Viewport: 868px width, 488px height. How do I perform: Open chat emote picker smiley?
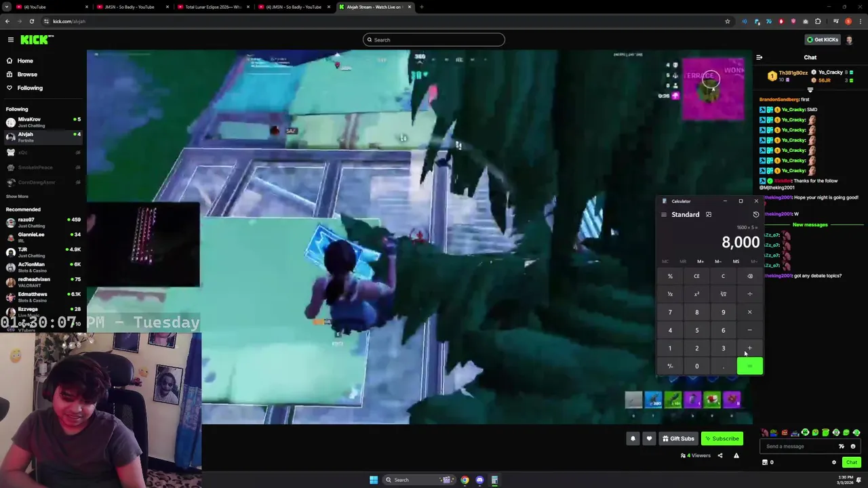tap(853, 447)
